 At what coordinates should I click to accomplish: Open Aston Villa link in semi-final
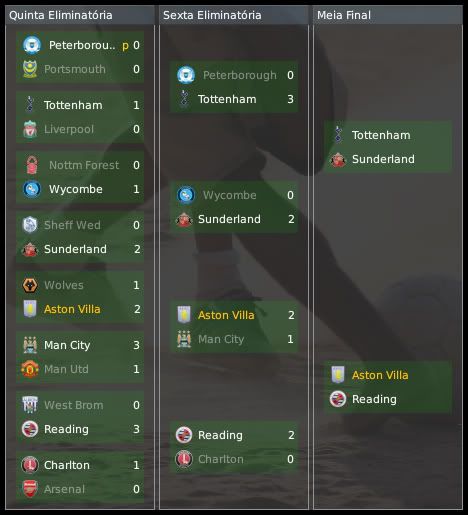point(380,375)
